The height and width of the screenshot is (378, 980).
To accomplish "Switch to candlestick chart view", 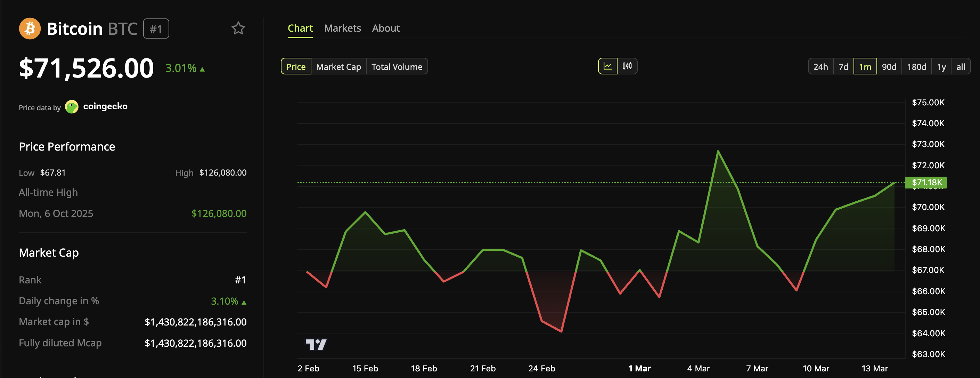I will tap(627, 66).
